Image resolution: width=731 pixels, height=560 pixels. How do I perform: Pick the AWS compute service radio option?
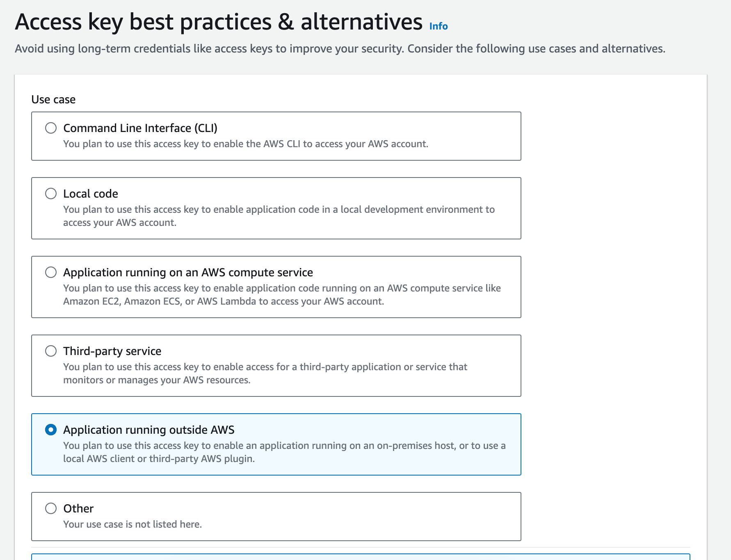pos(51,272)
